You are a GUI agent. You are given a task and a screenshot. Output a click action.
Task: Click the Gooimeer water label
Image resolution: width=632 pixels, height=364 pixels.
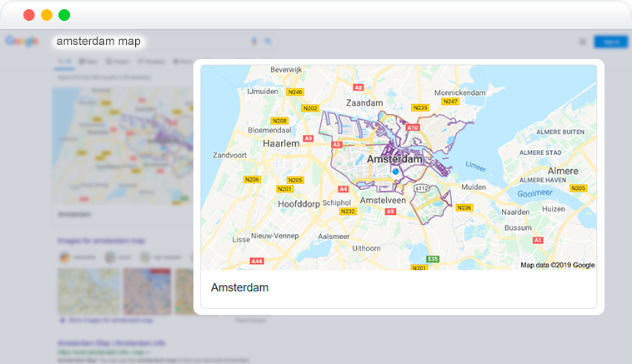534,193
